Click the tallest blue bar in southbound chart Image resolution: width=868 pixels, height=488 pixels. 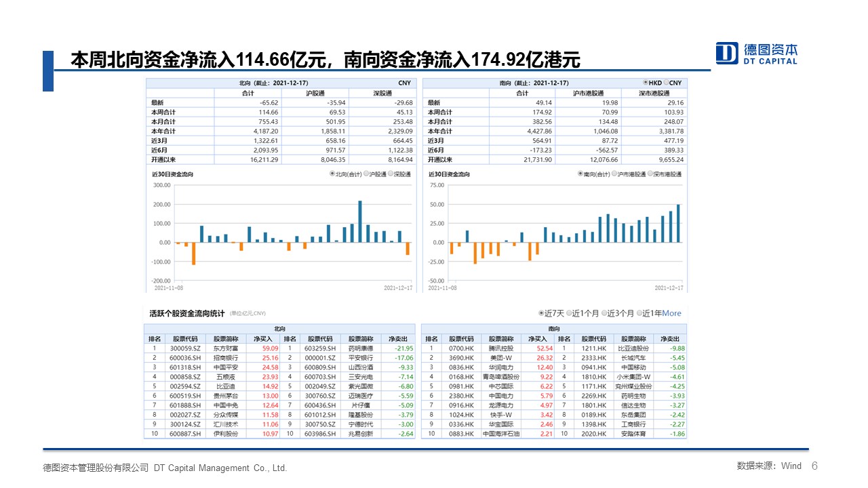point(678,224)
